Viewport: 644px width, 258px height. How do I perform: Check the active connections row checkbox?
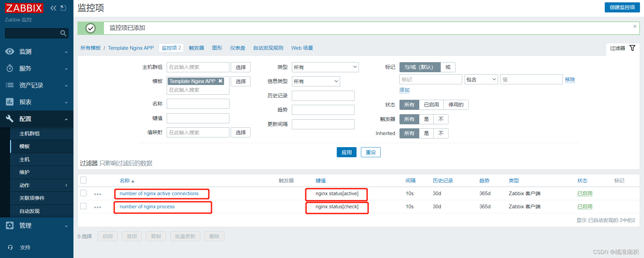coord(84,193)
